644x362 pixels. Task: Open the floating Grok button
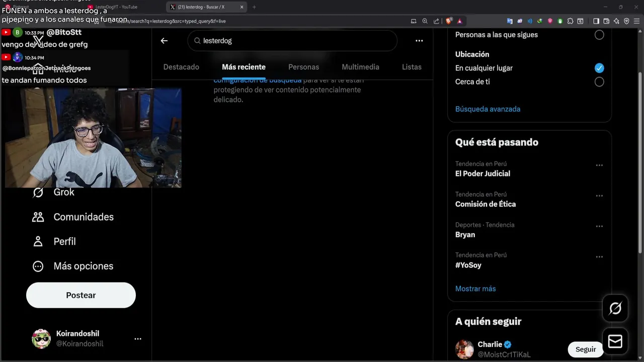[x=615, y=308]
